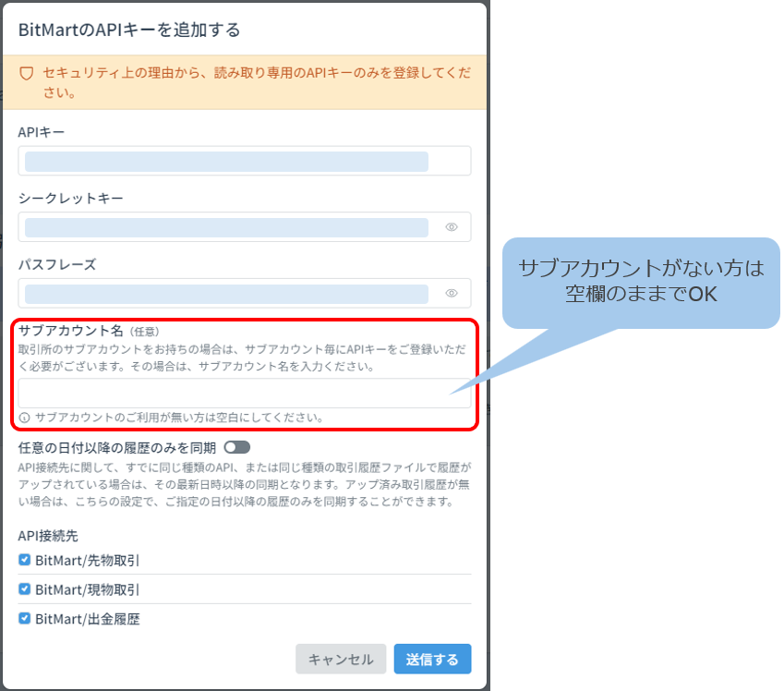The width and height of the screenshot is (784, 691).
Task: Uncheck BitMart/現物取引 checkbox
Action: [x=24, y=589]
